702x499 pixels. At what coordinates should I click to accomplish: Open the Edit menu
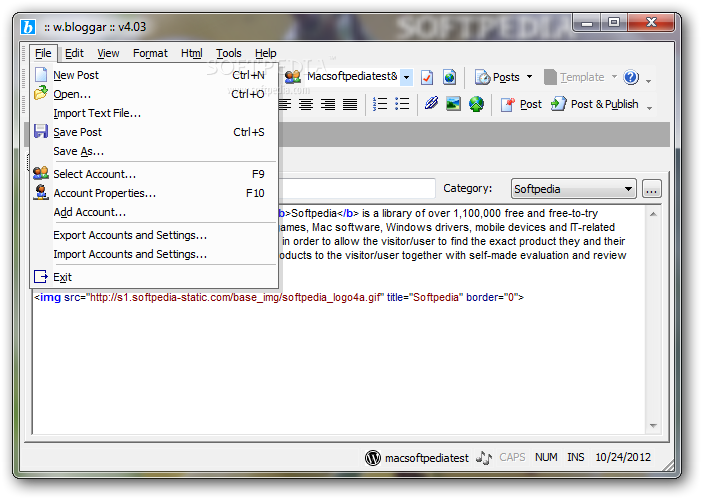[x=74, y=53]
